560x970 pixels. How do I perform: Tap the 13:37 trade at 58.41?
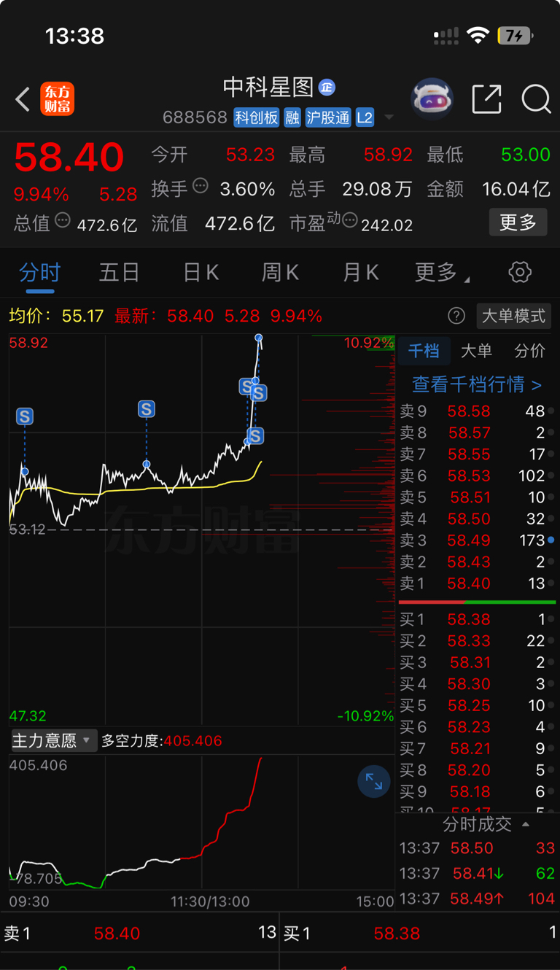coord(477,873)
